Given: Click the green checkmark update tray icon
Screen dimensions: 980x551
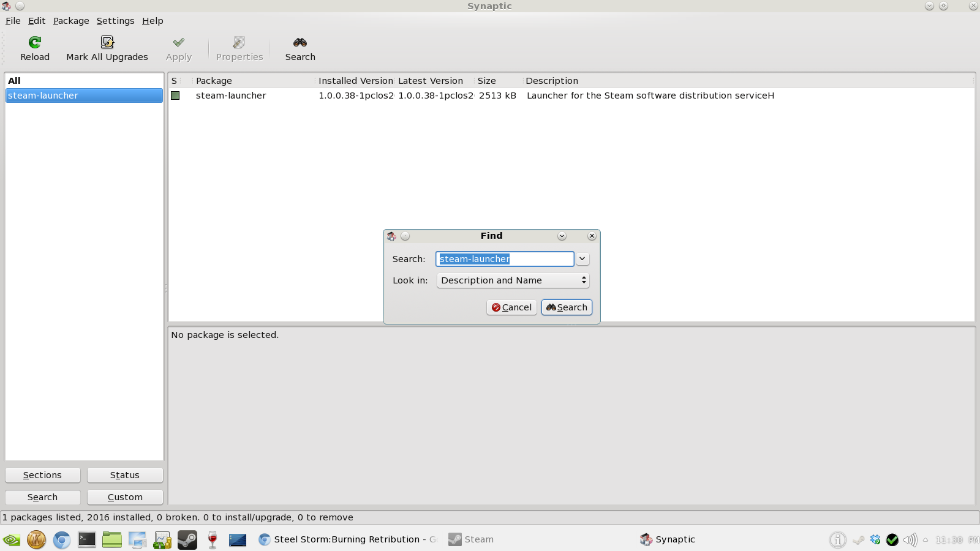Looking at the screenshot, I should (892, 539).
